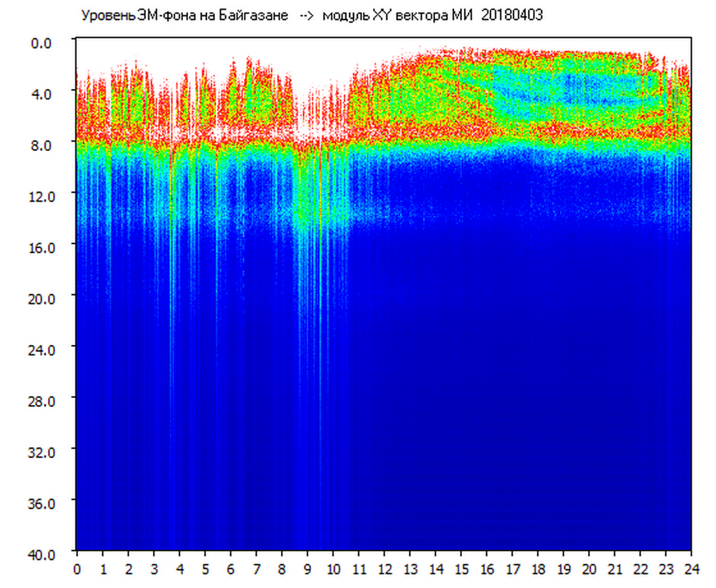Click hour 21 tick label below the chart
The width and height of the screenshot is (716, 588).
(615, 568)
